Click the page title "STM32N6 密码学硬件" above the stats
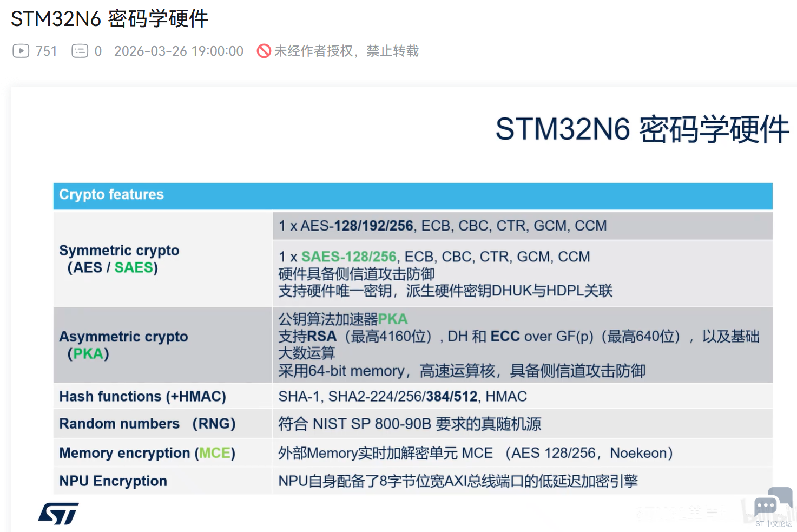 point(110,19)
